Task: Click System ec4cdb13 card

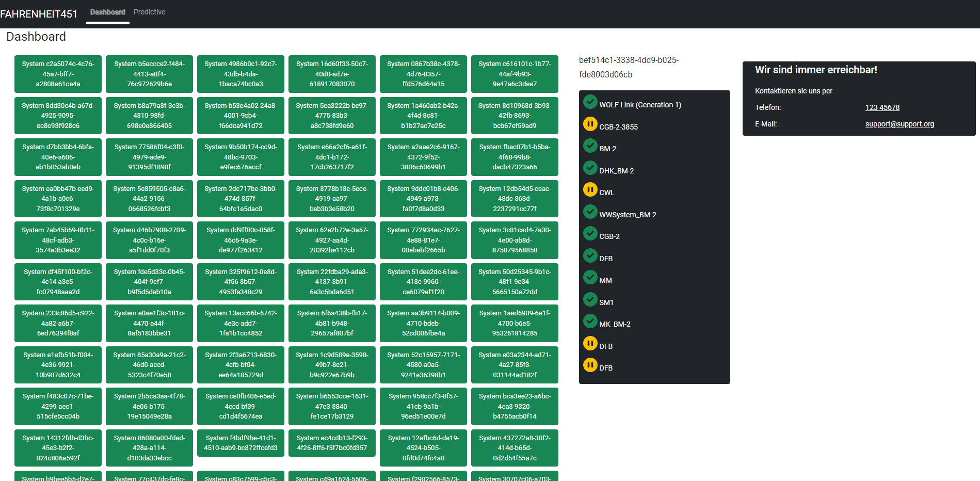Action: (x=332, y=443)
